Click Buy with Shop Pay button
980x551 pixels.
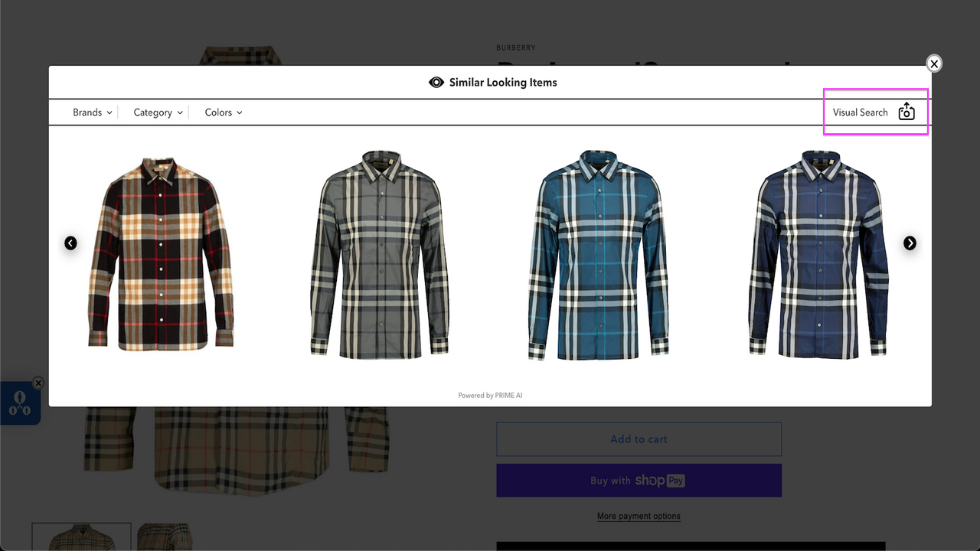pyautogui.click(x=639, y=481)
